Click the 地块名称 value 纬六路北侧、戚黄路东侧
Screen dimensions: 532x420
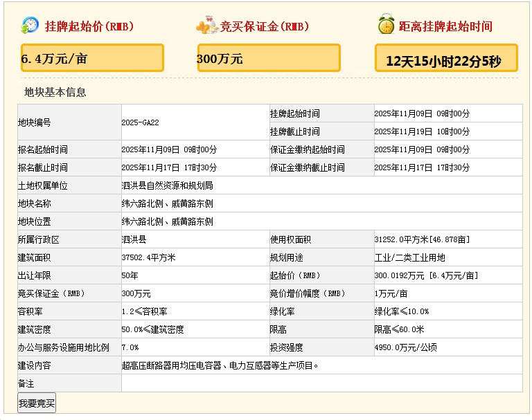click(x=167, y=203)
